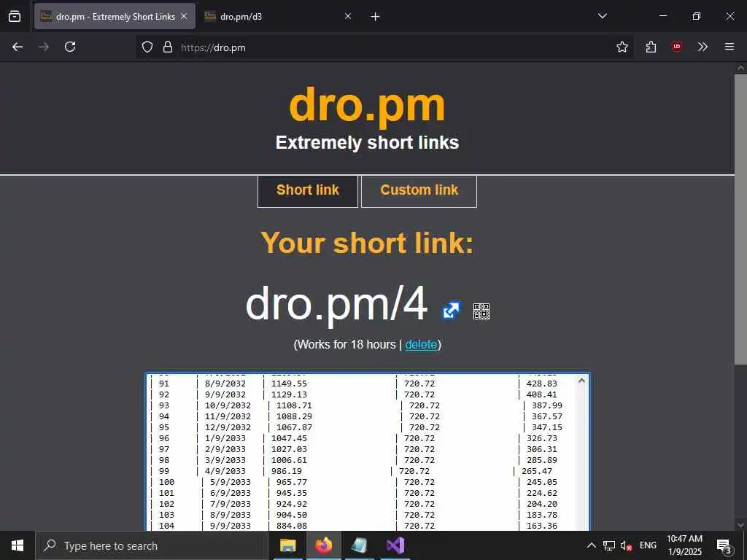Open the muted volume tray icon

click(626, 546)
